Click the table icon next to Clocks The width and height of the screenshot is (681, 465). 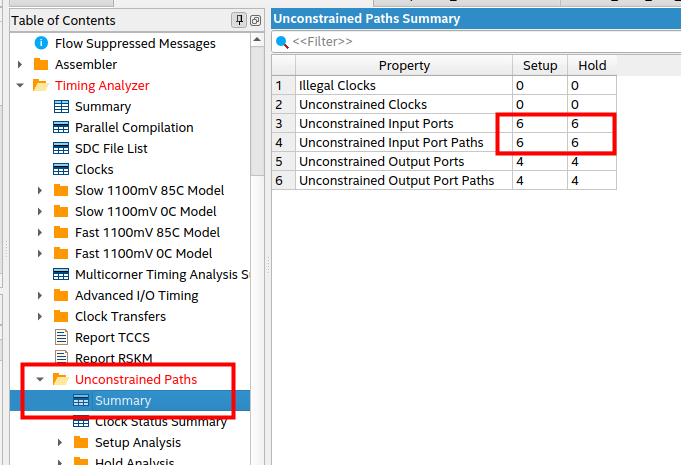pos(61,169)
